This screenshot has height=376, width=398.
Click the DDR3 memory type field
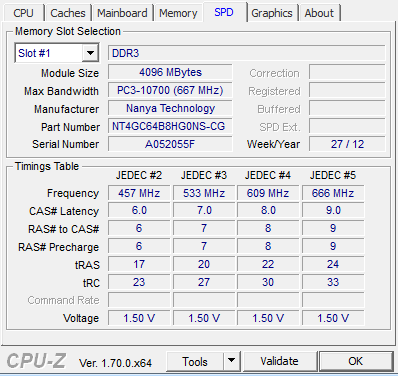[246, 53]
